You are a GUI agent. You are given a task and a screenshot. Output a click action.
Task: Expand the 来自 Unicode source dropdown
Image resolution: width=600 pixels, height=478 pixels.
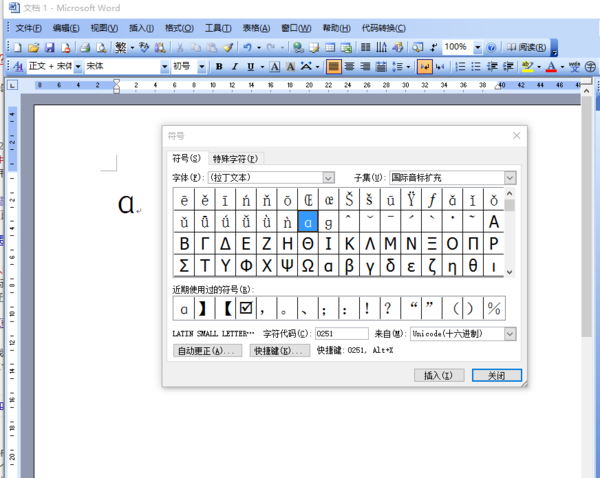click(510, 333)
